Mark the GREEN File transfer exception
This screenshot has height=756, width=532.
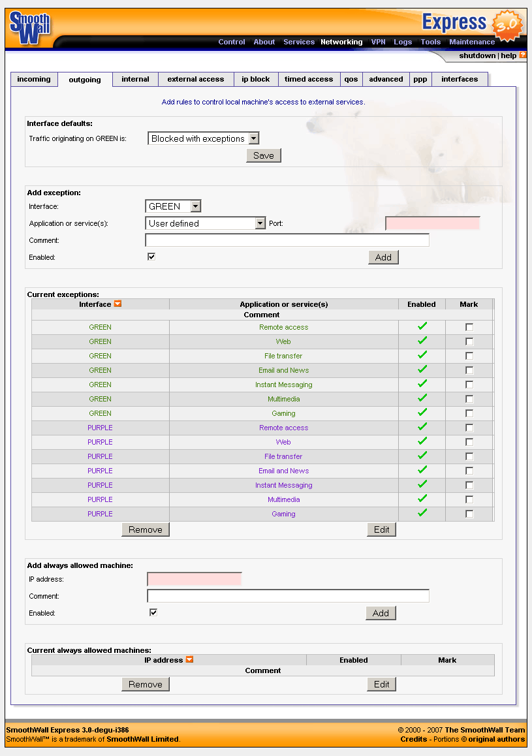tap(469, 356)
